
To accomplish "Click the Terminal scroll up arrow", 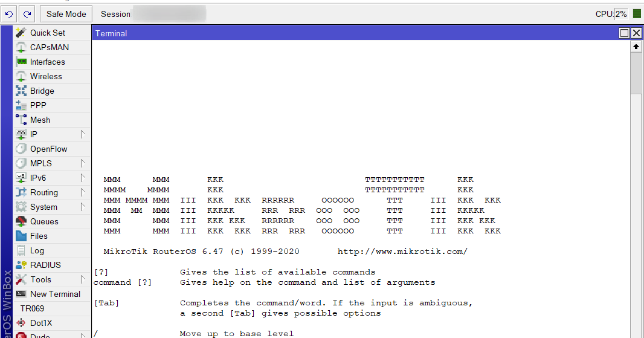I will pyautogui.click(x=636, y=47).
